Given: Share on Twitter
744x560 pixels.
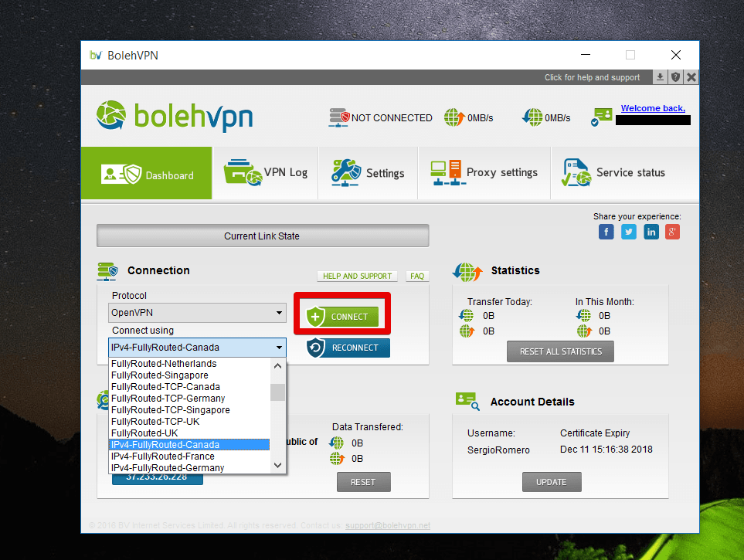Looking at the screenshot, I should (629, 232).
